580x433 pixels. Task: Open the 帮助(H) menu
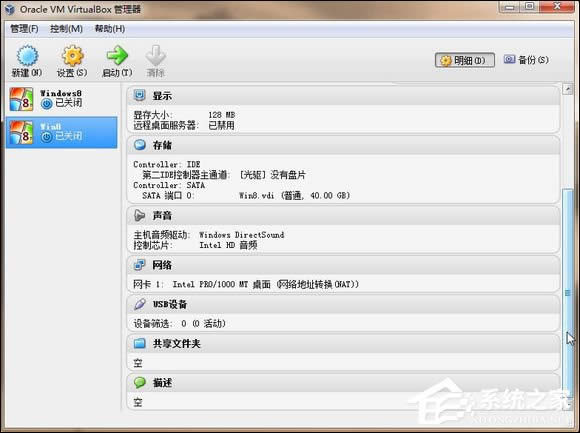110,28
